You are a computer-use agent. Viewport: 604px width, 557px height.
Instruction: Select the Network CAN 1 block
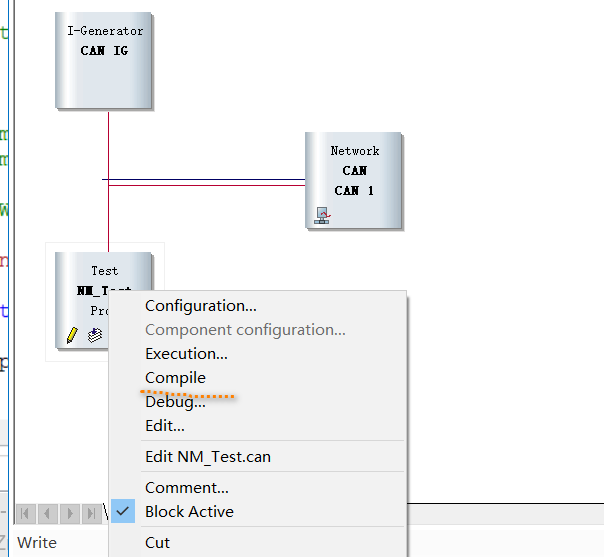point(354,180)
